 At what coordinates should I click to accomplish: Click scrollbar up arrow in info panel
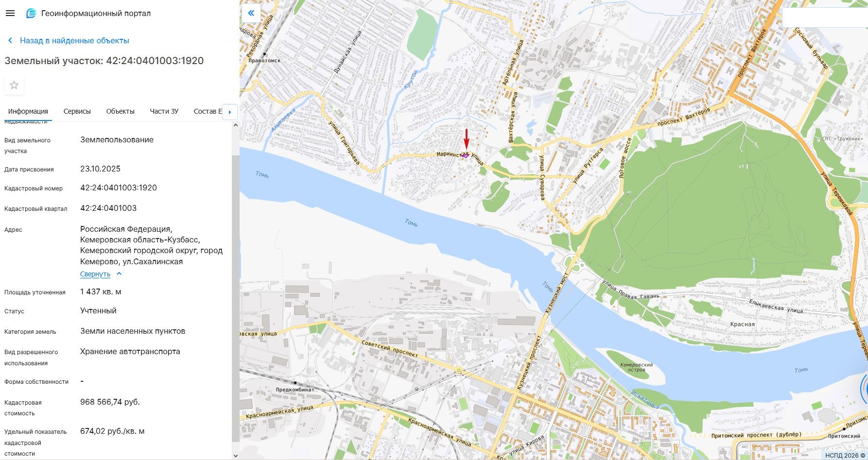click(236, 125)
